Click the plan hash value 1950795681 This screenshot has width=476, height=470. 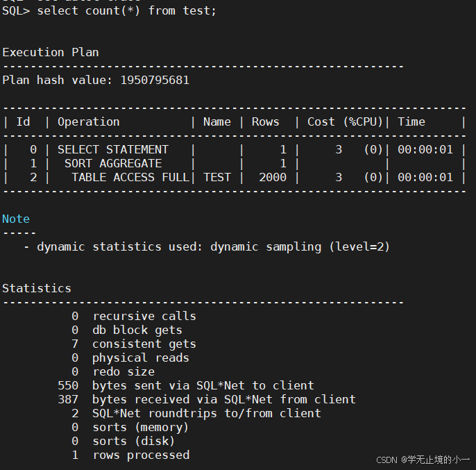(x=155, y=80)
